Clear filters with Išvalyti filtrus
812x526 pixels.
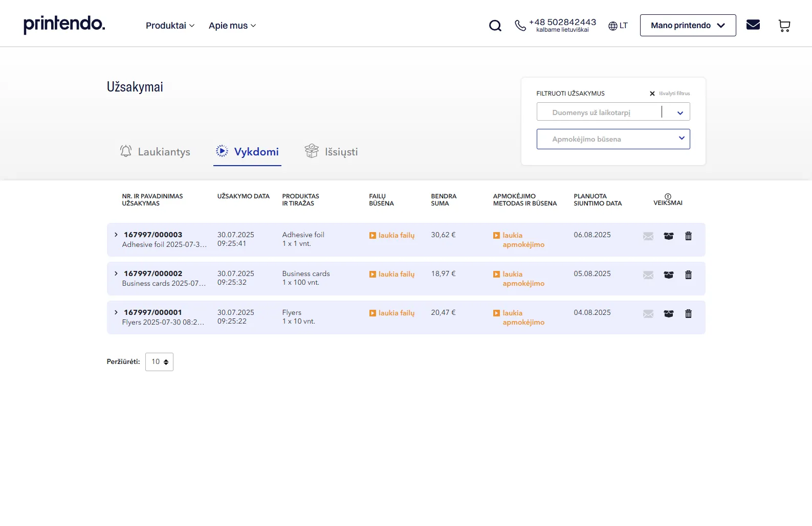click(669, 94)
